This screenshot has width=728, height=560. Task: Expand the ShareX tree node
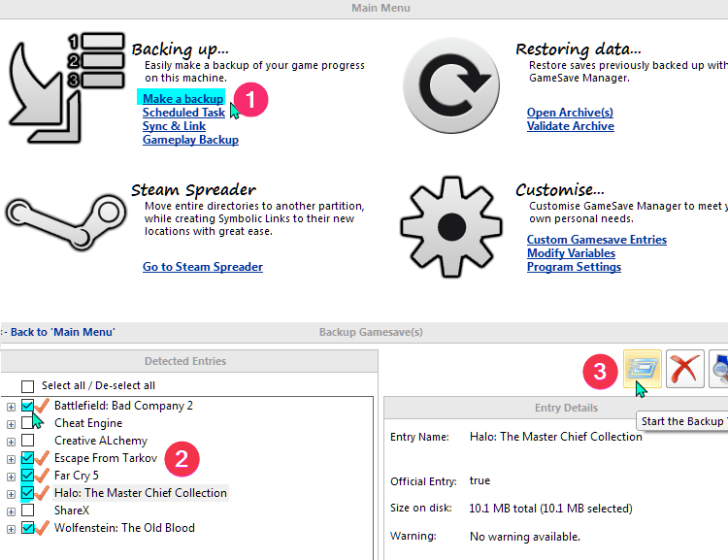click(x=11, y=512)
